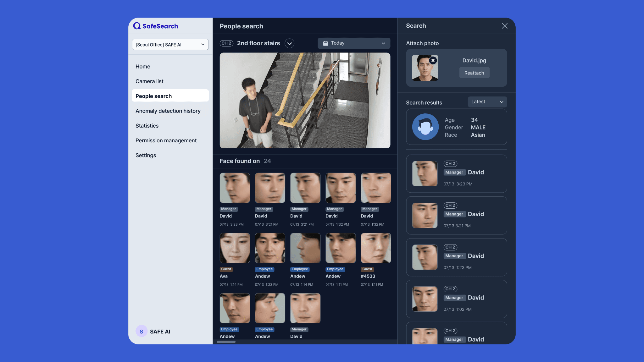644x362 pixels.
Task: Open Anomaly detection history page
Action: [x=168, y=111]
